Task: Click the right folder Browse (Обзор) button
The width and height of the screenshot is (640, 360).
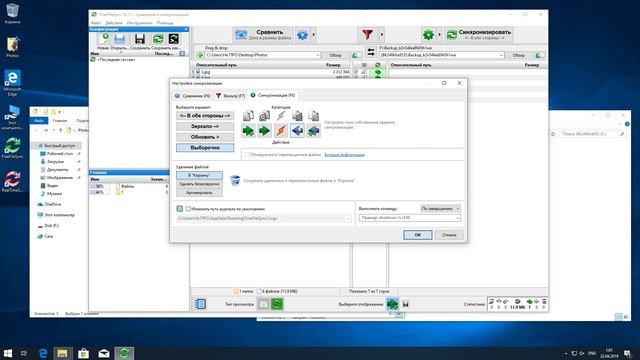Action: coord(518,55)
